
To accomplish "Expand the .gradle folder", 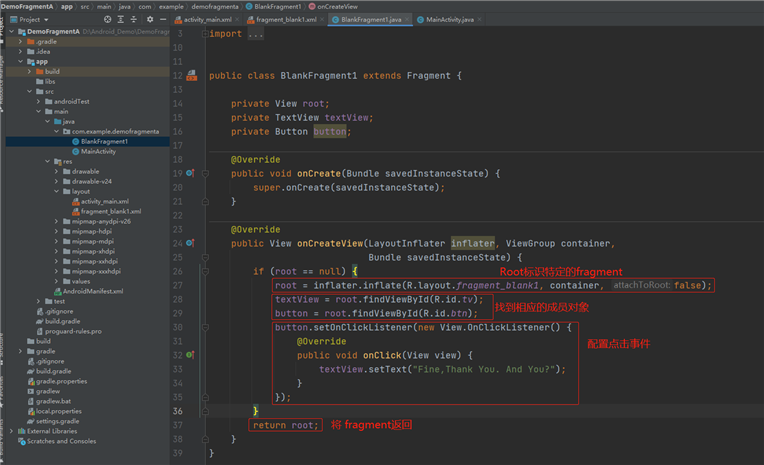I will pyautogui.click(x=20, y=41).
